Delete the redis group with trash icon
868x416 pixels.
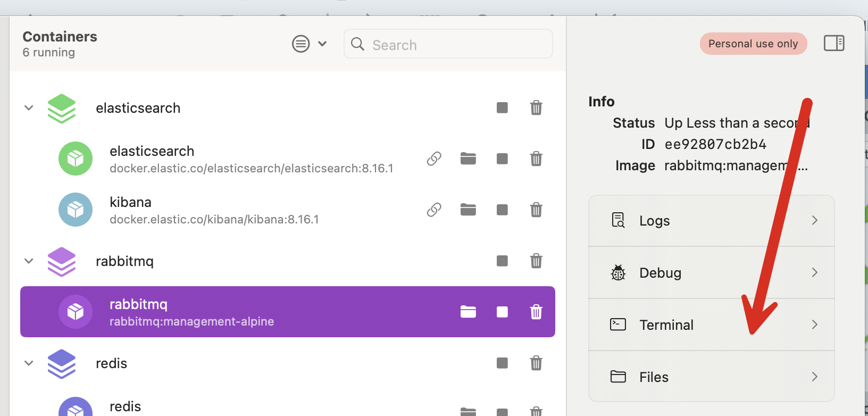[x=536, y=363]
